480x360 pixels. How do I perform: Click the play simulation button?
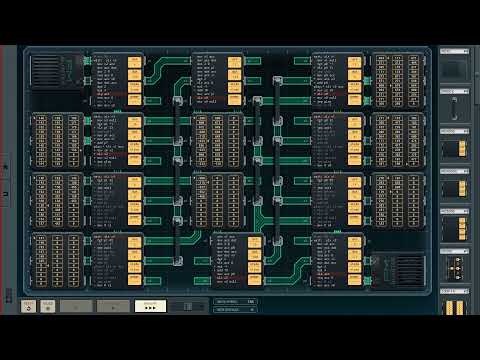click(x=113, y=306)
